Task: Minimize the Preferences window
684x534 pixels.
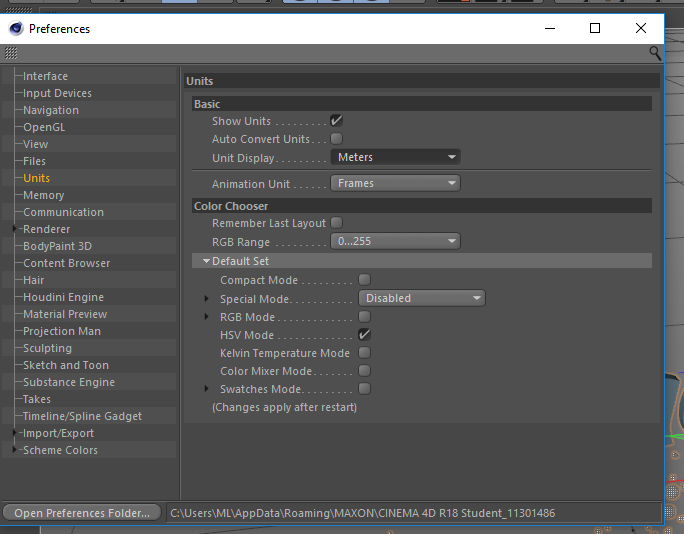Action: pos(550,28)
